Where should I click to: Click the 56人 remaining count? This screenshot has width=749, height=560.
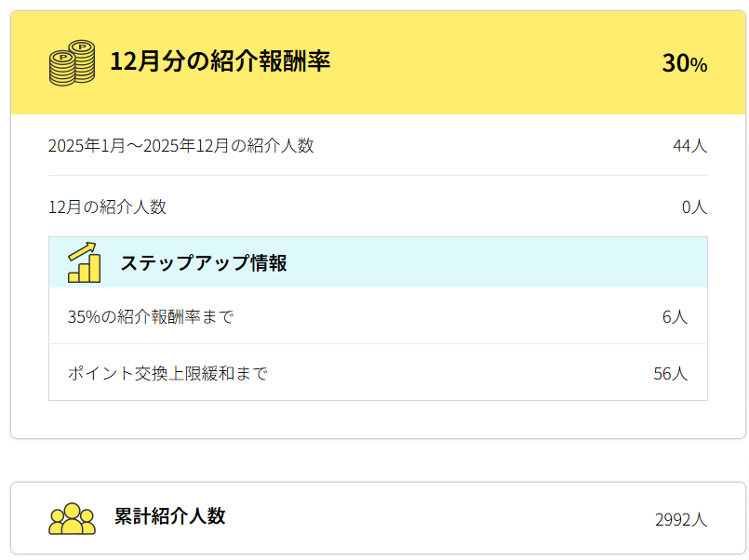click(x=670, y=374)
